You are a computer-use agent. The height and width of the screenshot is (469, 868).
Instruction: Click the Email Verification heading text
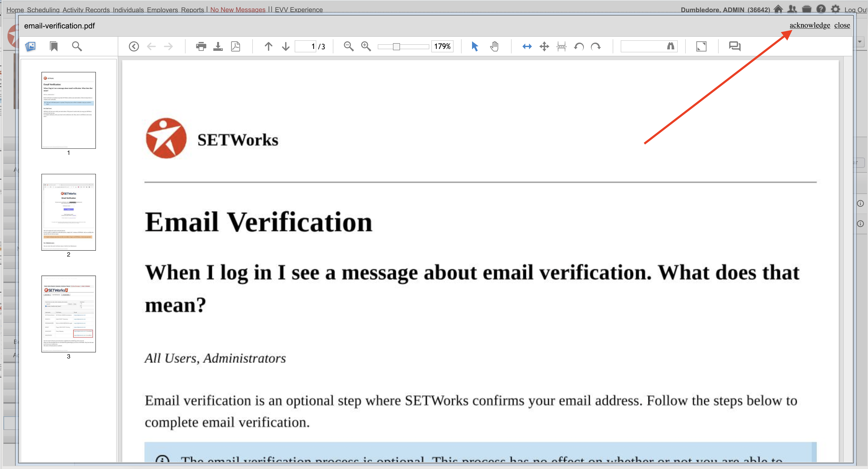coord(258,222)
